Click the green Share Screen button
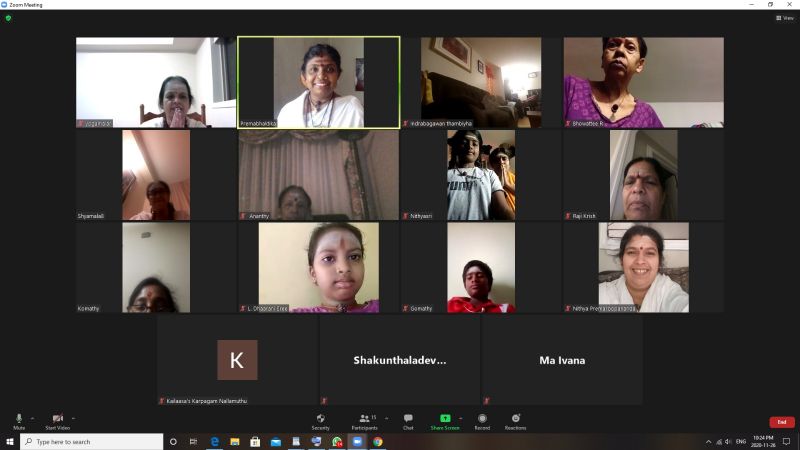800x450 pixels. (445, 419)
